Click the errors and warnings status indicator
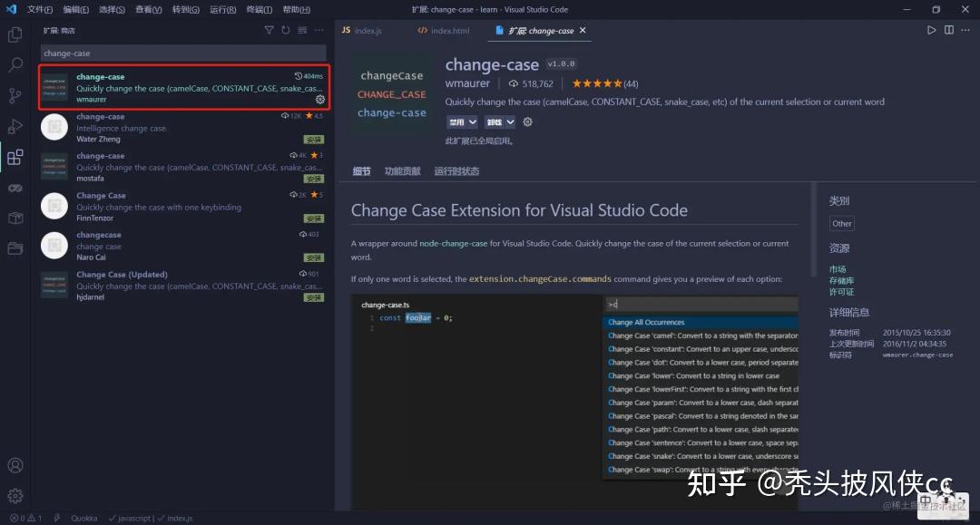980x525 pixels. [x=25, y=518]
